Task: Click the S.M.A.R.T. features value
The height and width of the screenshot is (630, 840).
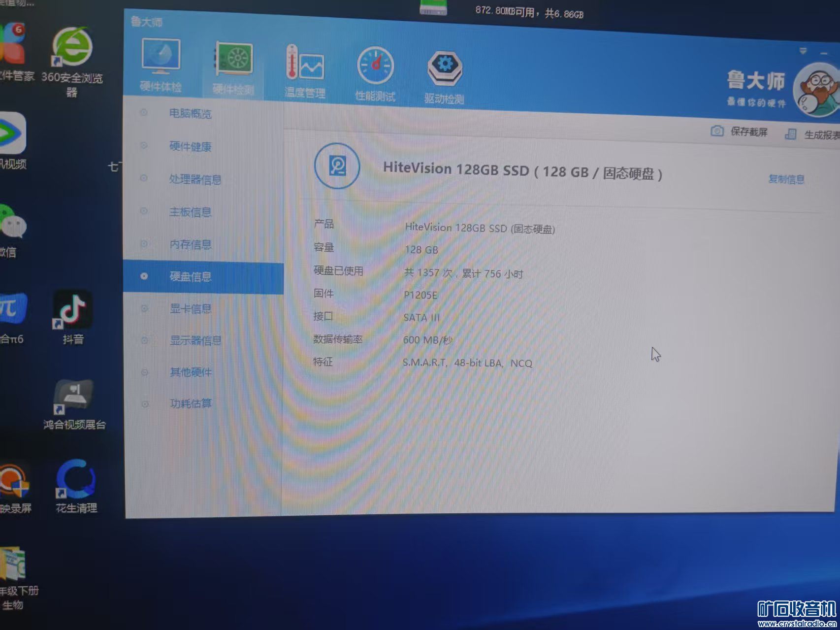Action: 467,363
